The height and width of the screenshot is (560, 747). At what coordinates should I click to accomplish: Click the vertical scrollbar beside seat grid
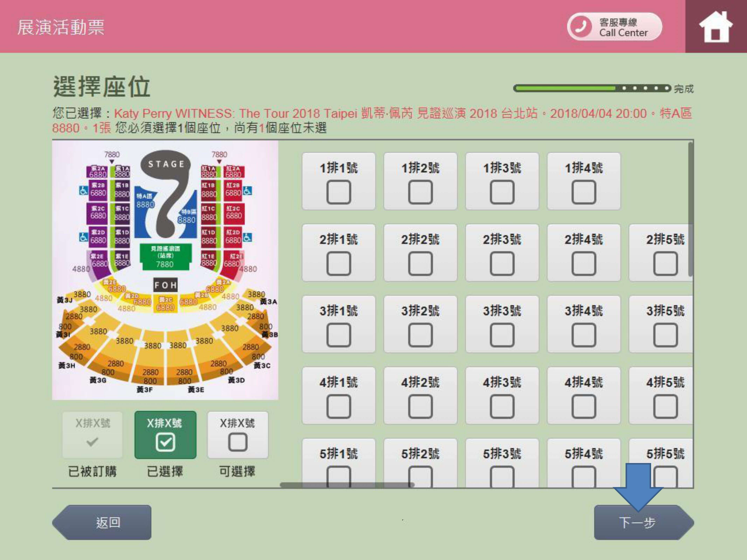point(691,209)
